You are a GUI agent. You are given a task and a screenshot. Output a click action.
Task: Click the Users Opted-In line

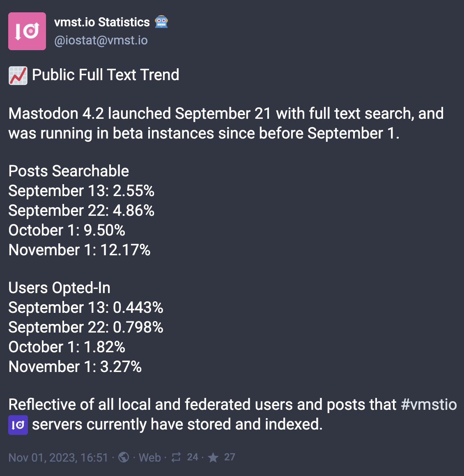60,288
